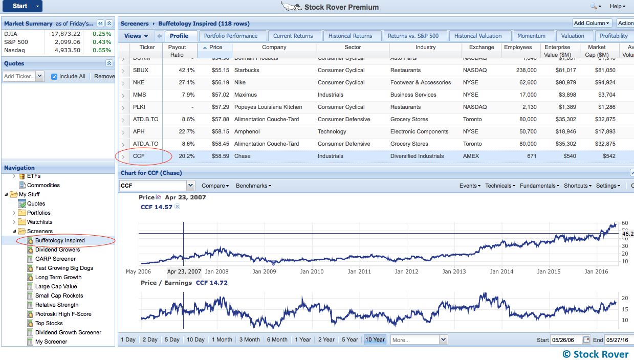
Task: Open the CCF chart ticker dropdown arrow
Action: (x=191, y=186)
